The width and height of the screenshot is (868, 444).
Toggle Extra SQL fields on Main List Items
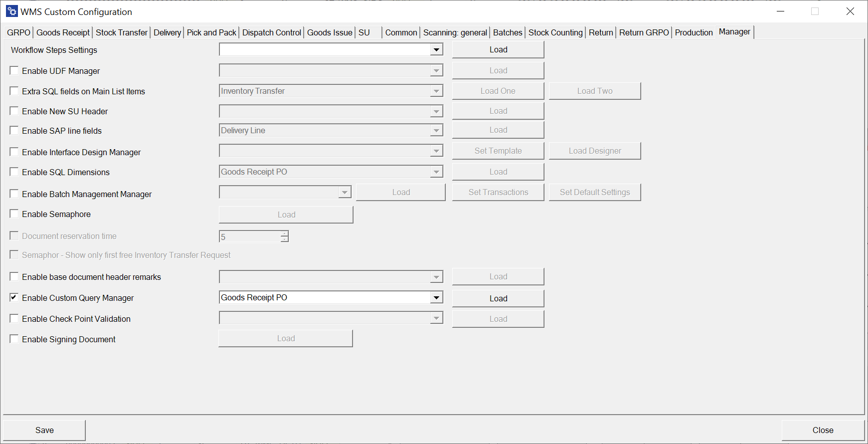point(14,91)
